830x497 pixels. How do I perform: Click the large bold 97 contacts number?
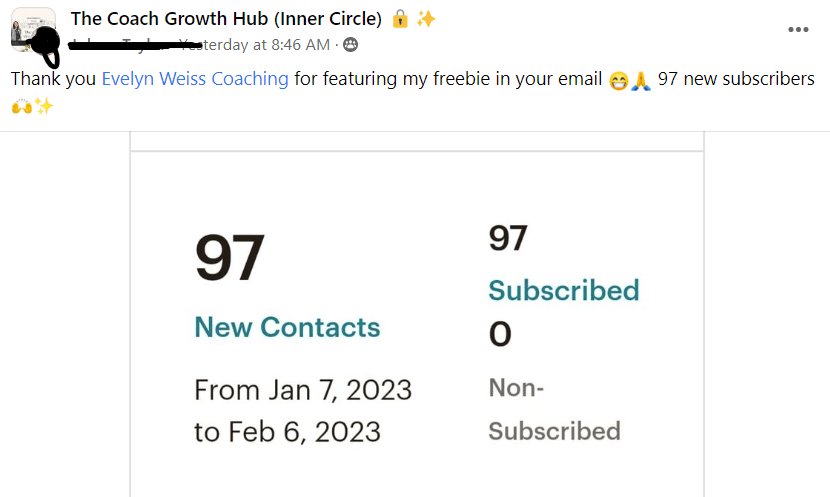point(229,259)
